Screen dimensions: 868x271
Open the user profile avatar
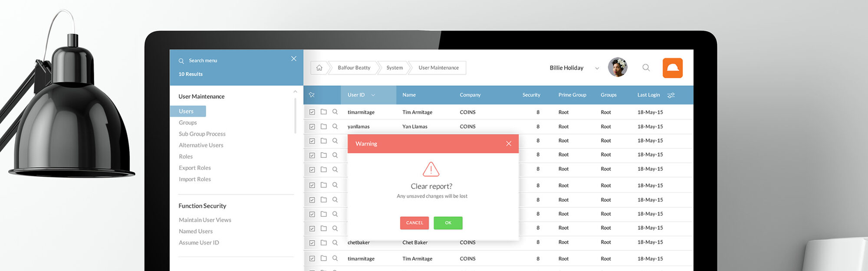tap(618, 67)
